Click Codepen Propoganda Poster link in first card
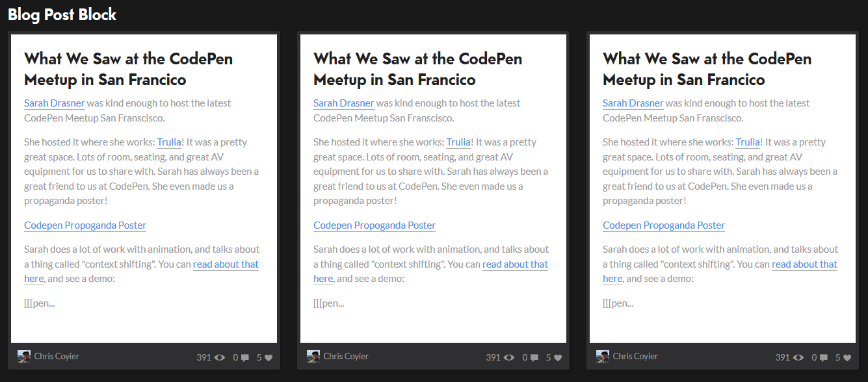Screen dimensions: 868x382 click(85, 225)
